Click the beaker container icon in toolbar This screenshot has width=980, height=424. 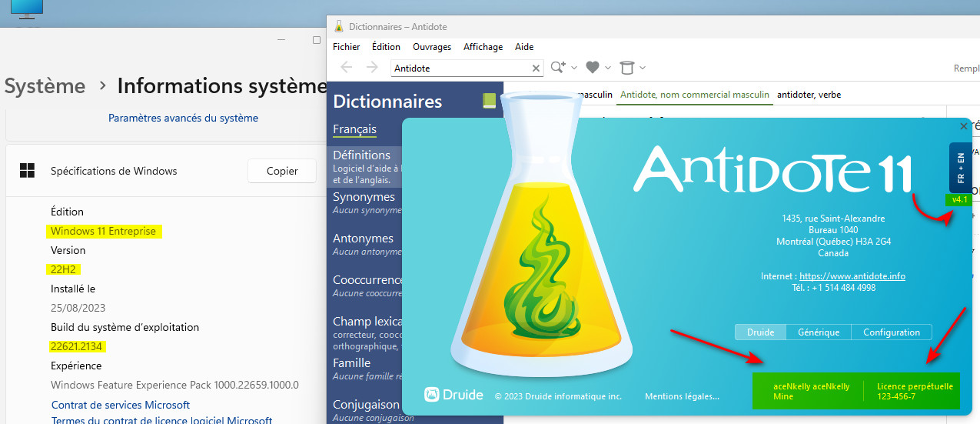click(627, 68)
